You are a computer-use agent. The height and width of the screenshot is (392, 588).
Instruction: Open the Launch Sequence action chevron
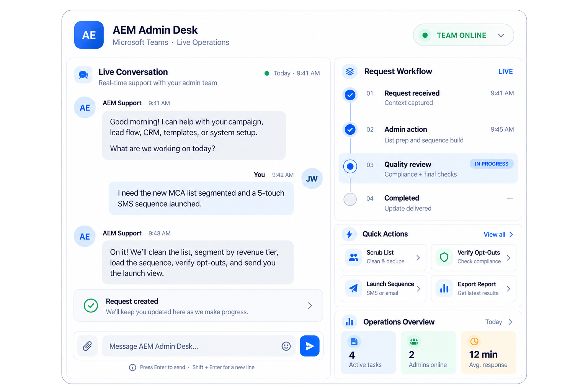click(418, 289)
